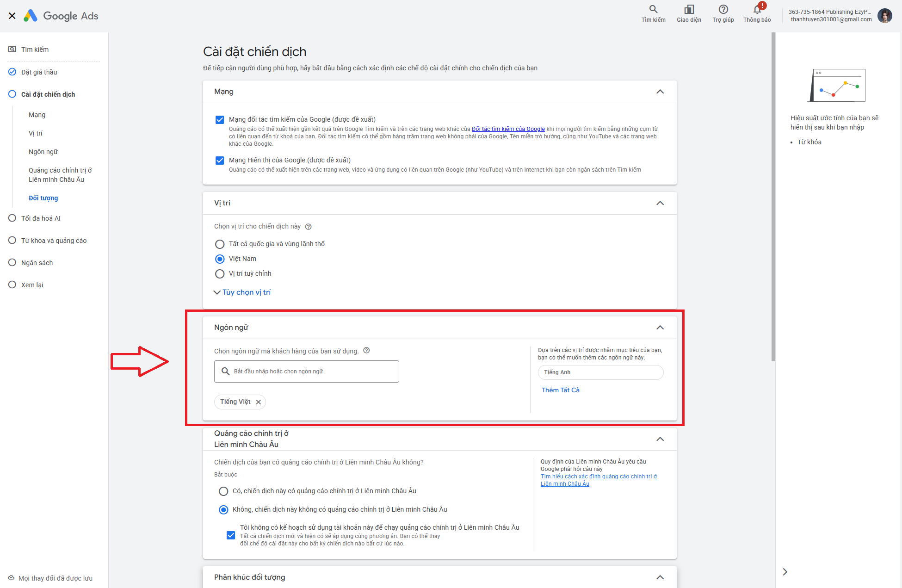This screenshot has height=588, width=902.
Task: Select Không, chiến dịch không có quảng cáo chính trị
Action: tap(223, 510)
